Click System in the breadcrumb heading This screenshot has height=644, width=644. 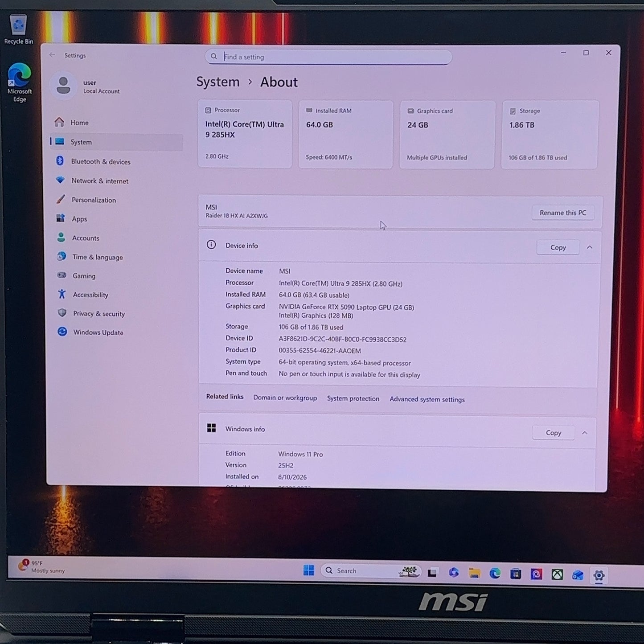218,82
